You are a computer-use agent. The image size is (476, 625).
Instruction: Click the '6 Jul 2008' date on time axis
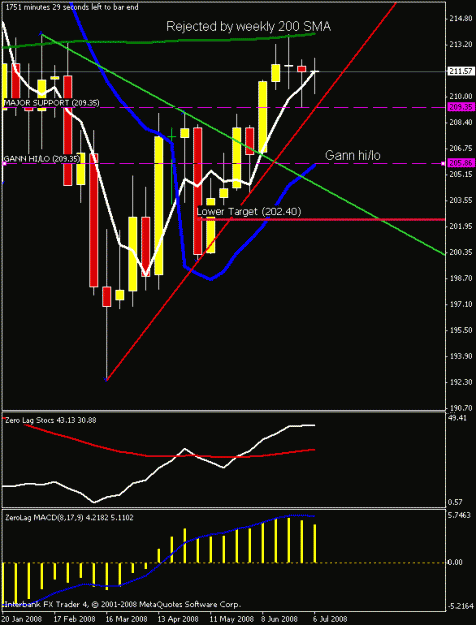point(331,619)
